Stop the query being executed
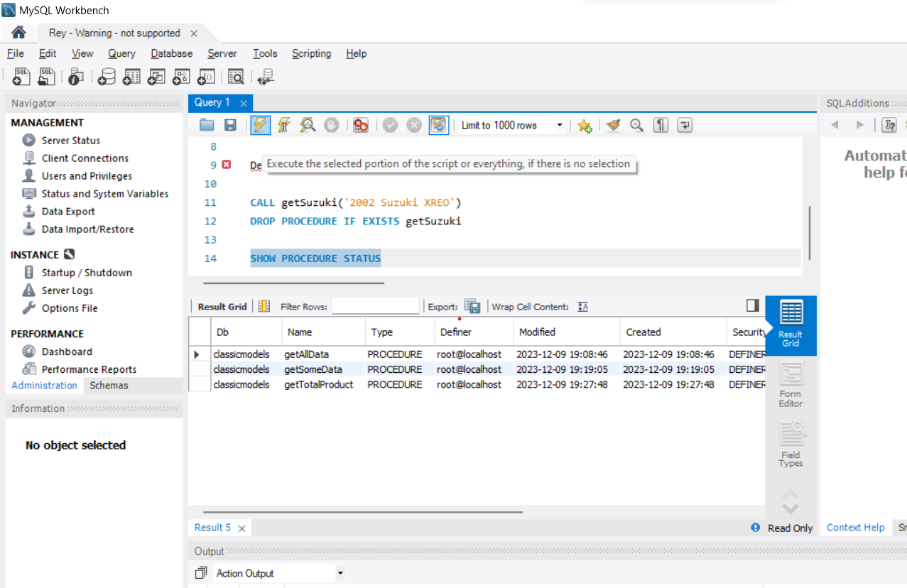Image resolution: width=907 pixels, height=588 pixels. click(x=331, y=125)
